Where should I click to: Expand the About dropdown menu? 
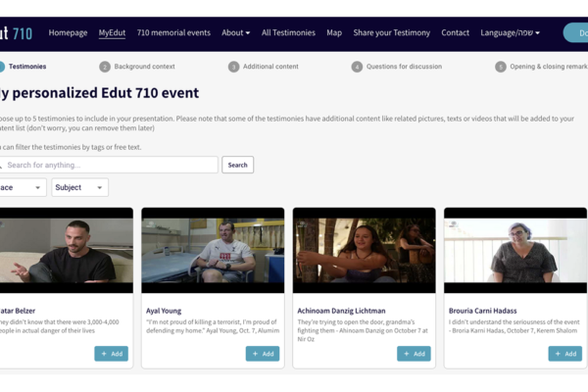pyautogui.click(x=235, y=33)
